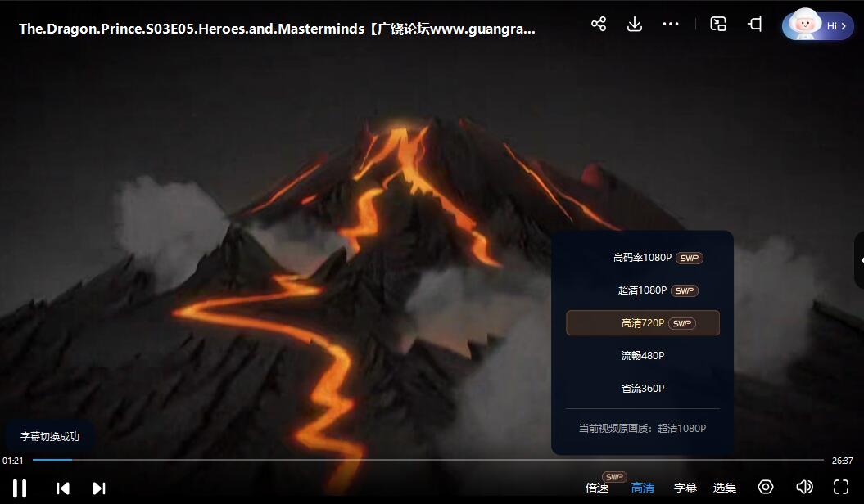The height and width of the screenshot is (504, 864).
Task: Click the 字幕切换成功 notification toast
Action: pyautogui.click(x=50, y=437)
